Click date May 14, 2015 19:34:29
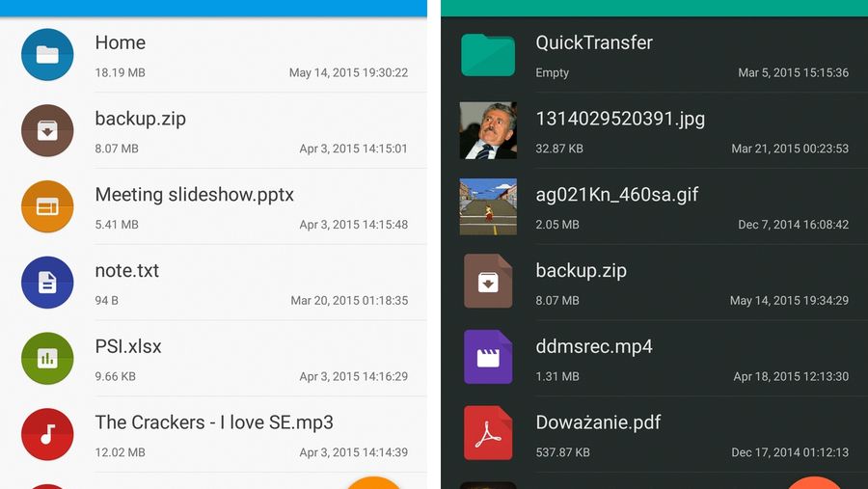868x489 pixels. tap(789, 300)
